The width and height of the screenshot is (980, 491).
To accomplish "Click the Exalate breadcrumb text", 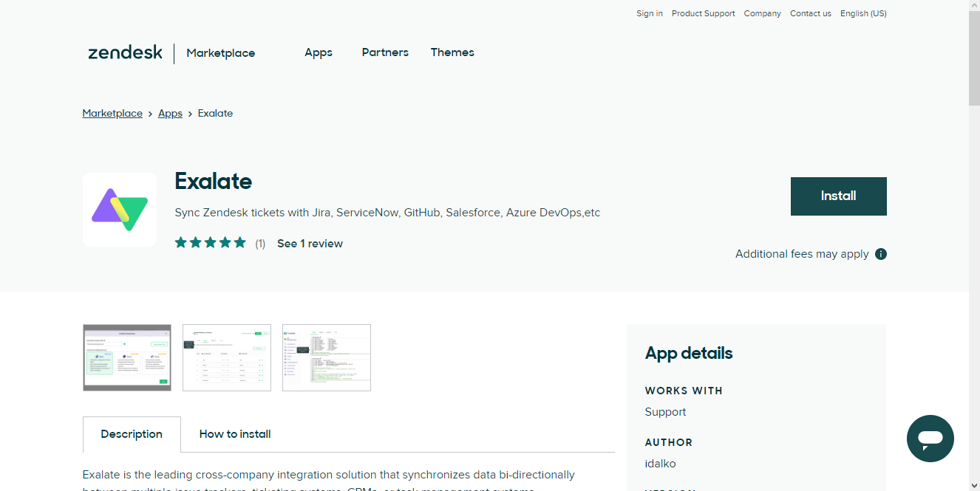I will (216, 113).
